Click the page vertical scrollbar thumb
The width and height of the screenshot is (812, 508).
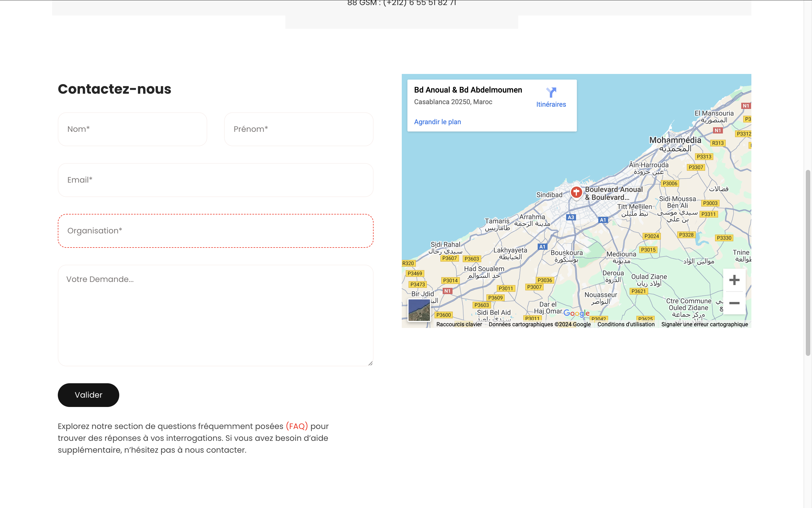[x=808, y=263]
